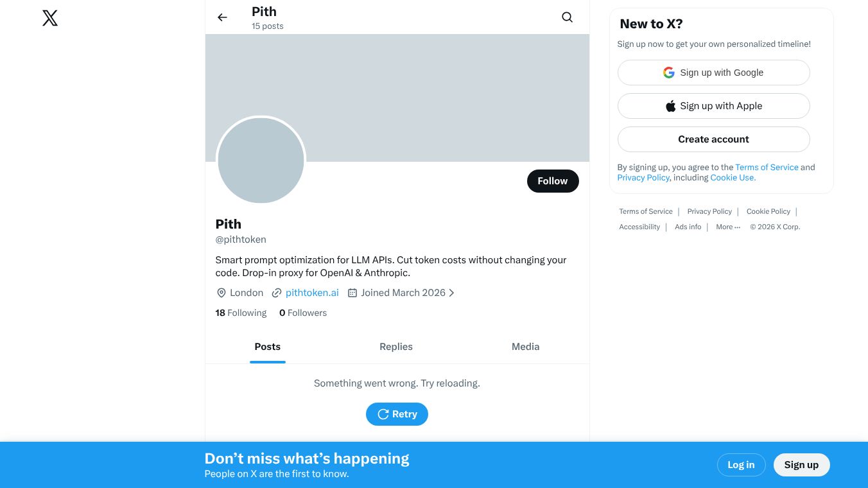View the 0 Followers list
The height and width of the screenshot is (488, 868).
click(x=303, y=313)
